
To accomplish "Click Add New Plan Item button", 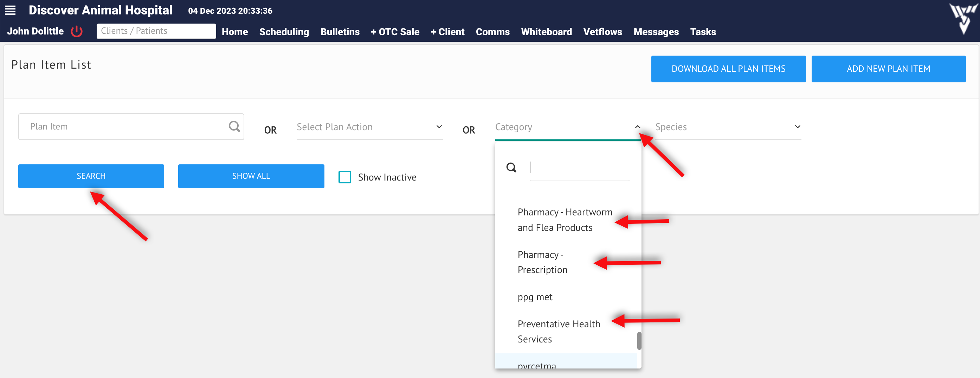I will tap(888, 69).
